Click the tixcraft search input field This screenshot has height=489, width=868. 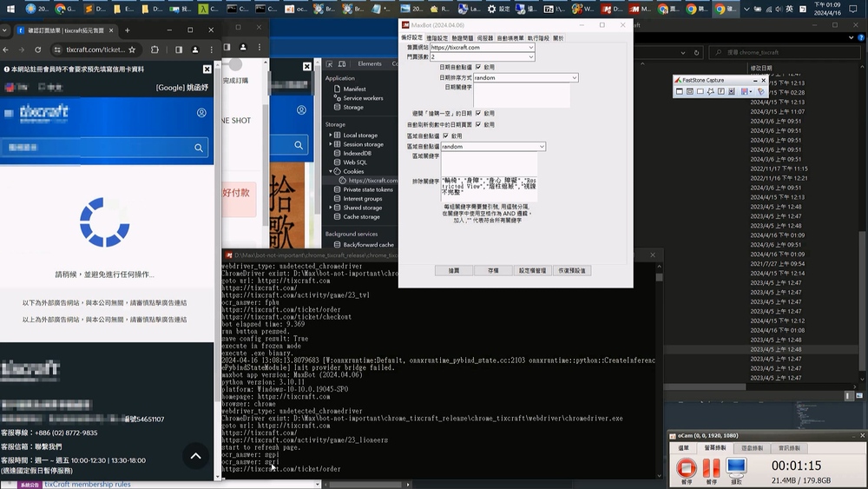click(x=95, y=149)
